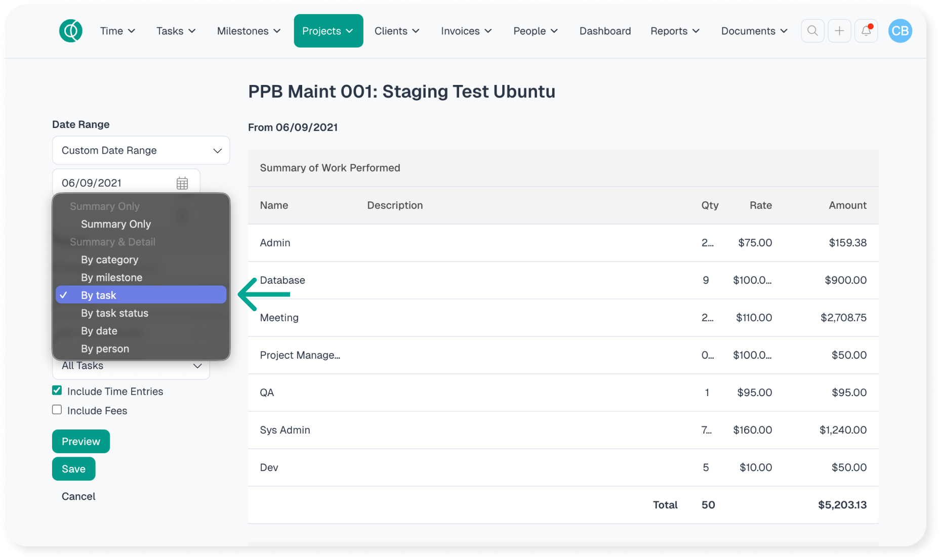The width and height of the screenshot is (940, 560).
Task: Open the All Tasks dropdown
Action: 131,366
